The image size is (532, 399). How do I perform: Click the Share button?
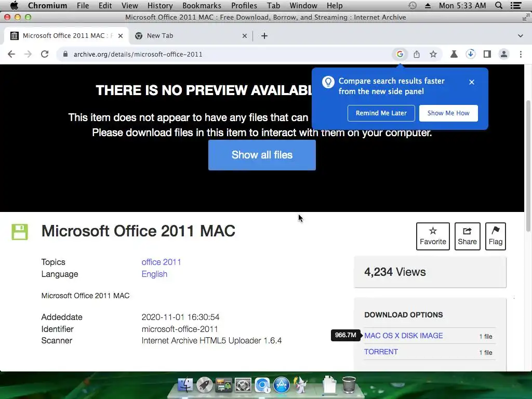point(467,236)
